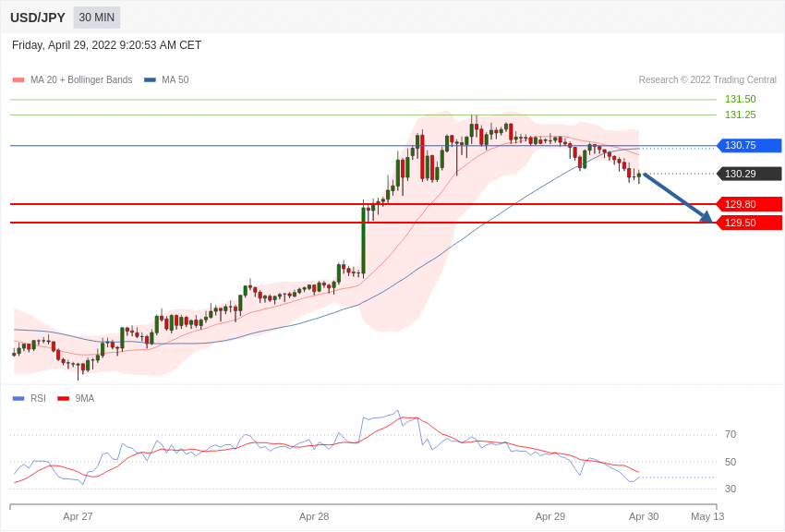
Task: Click the MA 50 legend label
Action: 175,79
